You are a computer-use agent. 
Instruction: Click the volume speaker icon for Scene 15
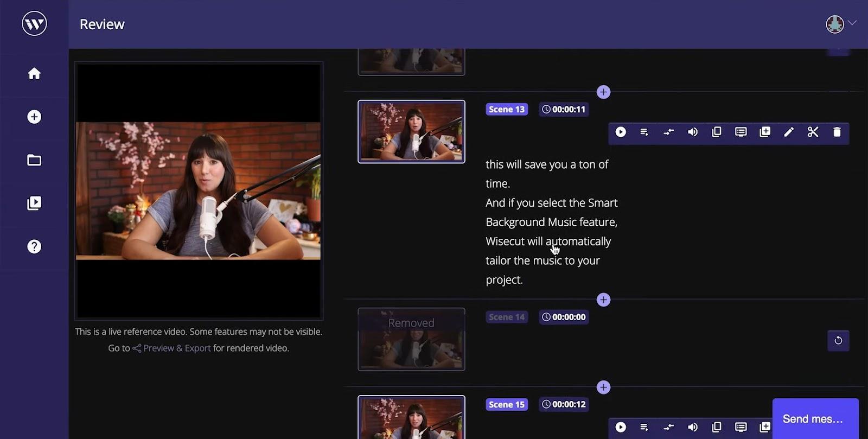coord(693,427)
